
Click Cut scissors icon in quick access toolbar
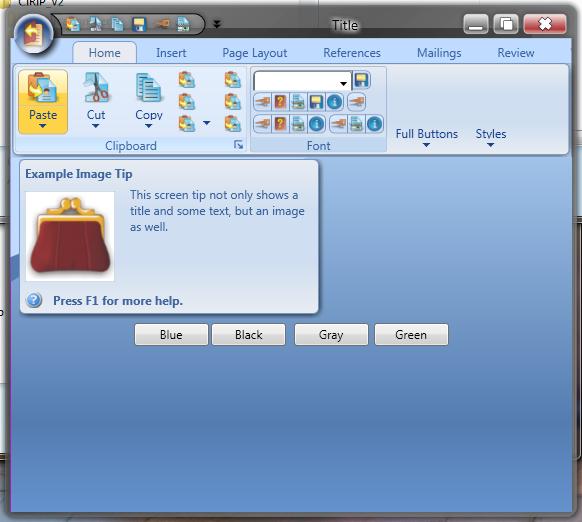click(x=96, y=25)
